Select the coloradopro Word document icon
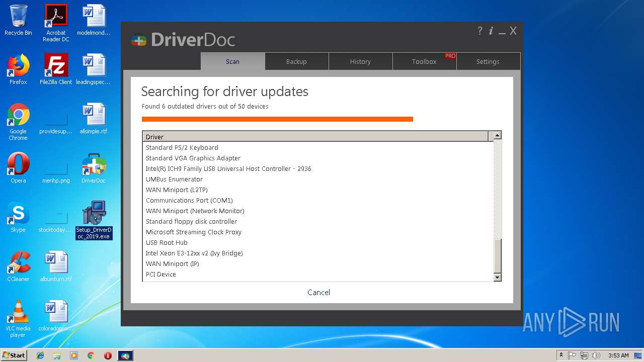 [x=56, y=316]
